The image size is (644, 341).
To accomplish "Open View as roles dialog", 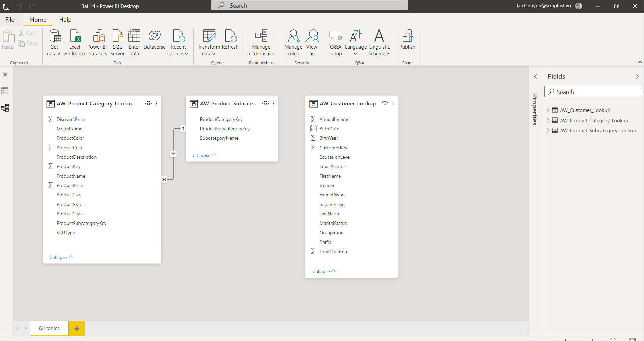I will 312,43.
